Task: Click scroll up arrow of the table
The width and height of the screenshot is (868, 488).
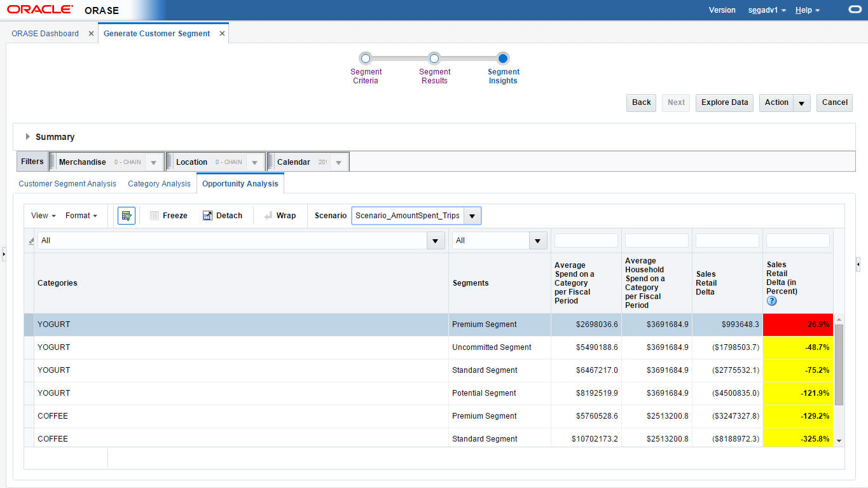Action: tap(839, 319)
